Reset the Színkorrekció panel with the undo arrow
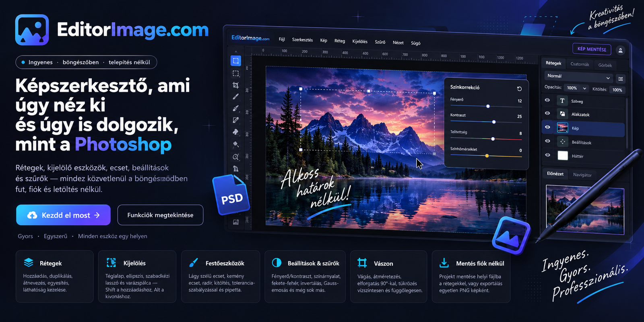 pos(519,89)
